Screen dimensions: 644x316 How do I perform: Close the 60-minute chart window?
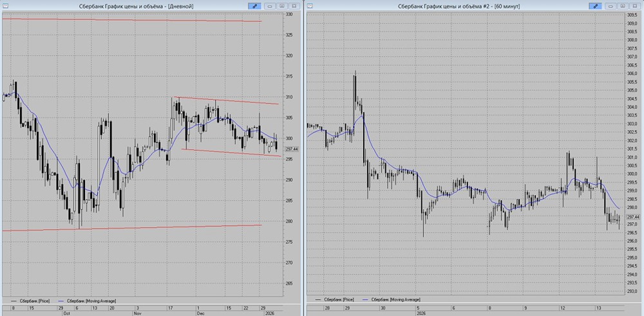tap(634, 6)
